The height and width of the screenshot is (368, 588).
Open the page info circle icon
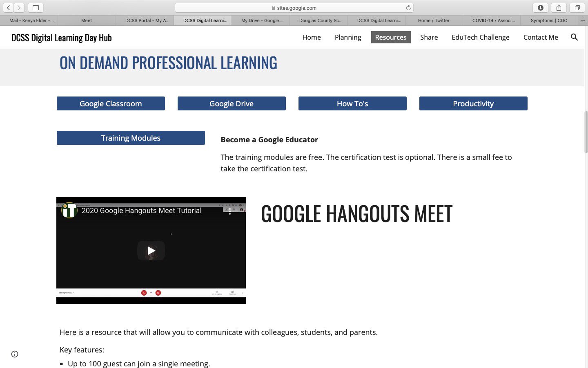(x=15, y=354)
